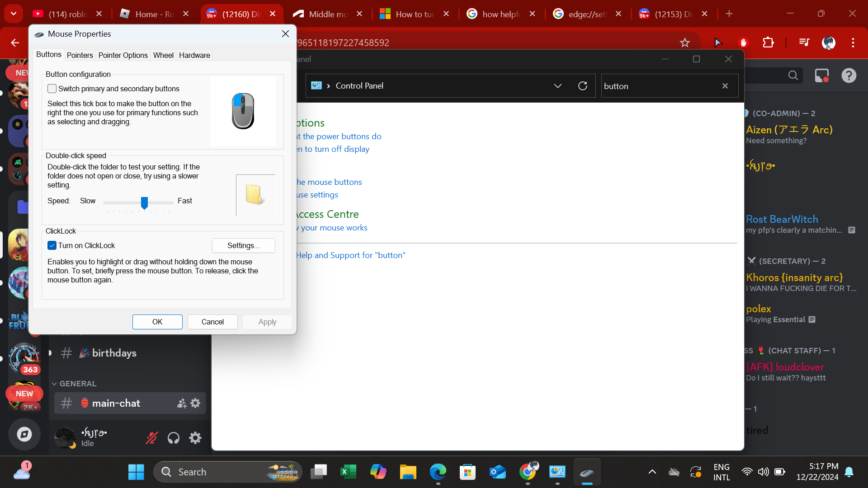Show hidden system tray icons
The height and width of the screenshot is (488, 868).
(x=652, y=472)
